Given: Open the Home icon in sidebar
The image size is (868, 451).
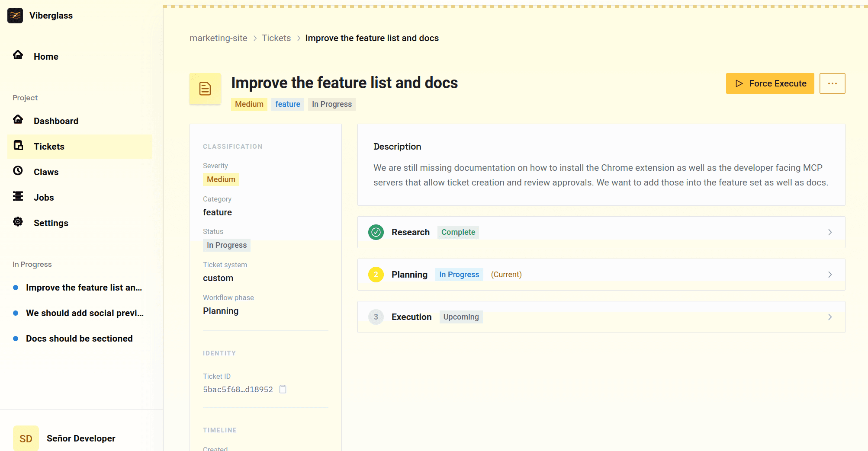Looking at the screenshot, I should [18, 55].
